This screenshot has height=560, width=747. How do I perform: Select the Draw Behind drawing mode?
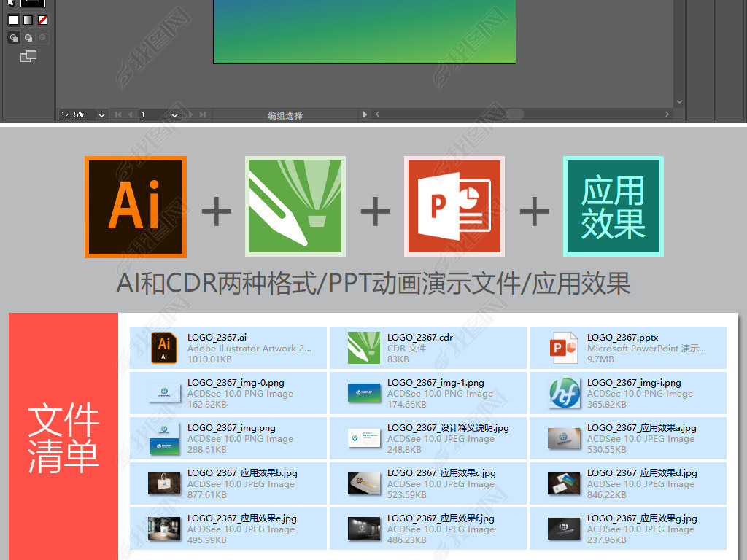pyautogui.click(x=28, y=38)
